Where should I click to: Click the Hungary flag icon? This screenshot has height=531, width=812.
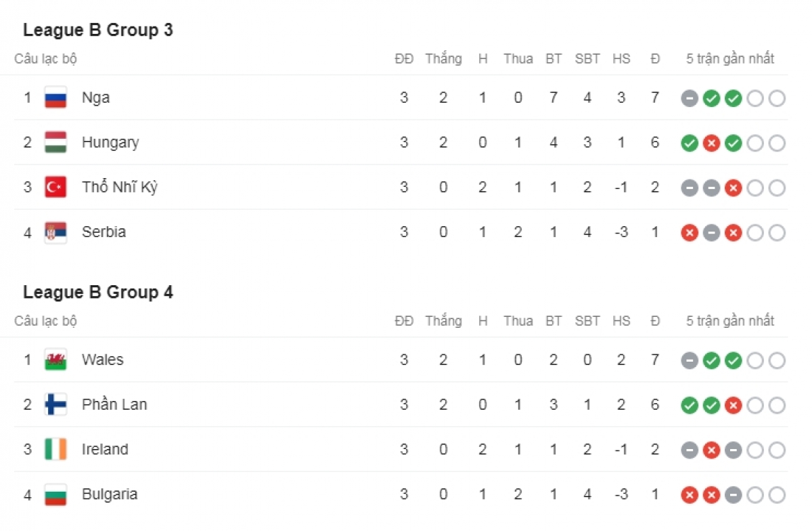coord(55,142)
